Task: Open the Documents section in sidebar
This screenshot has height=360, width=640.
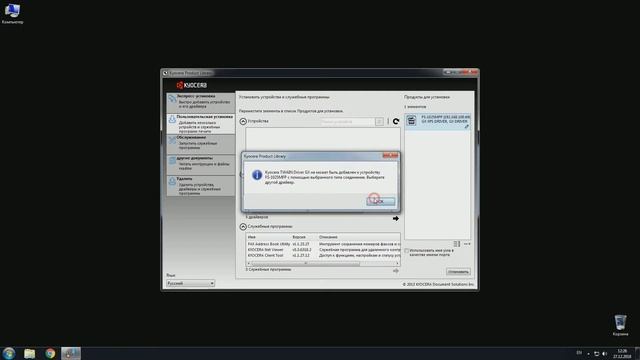Action: tap(200, 164)
